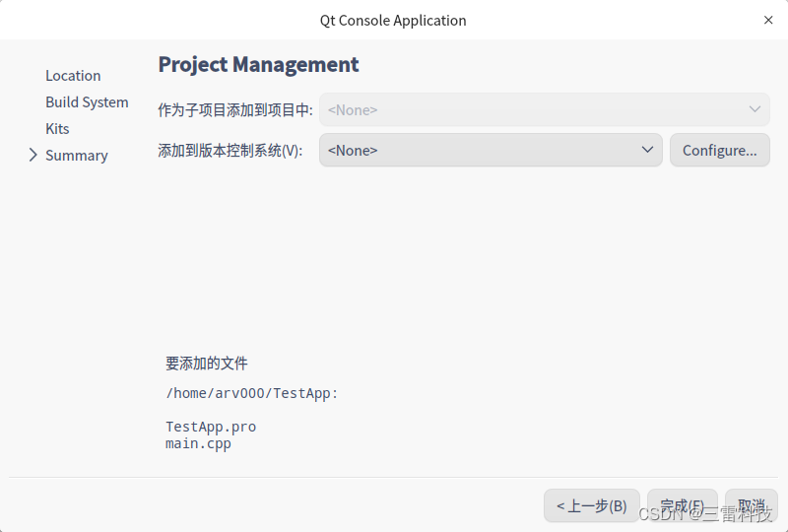
Task: Select the Summary step label
Action: [x=77, y=155]
